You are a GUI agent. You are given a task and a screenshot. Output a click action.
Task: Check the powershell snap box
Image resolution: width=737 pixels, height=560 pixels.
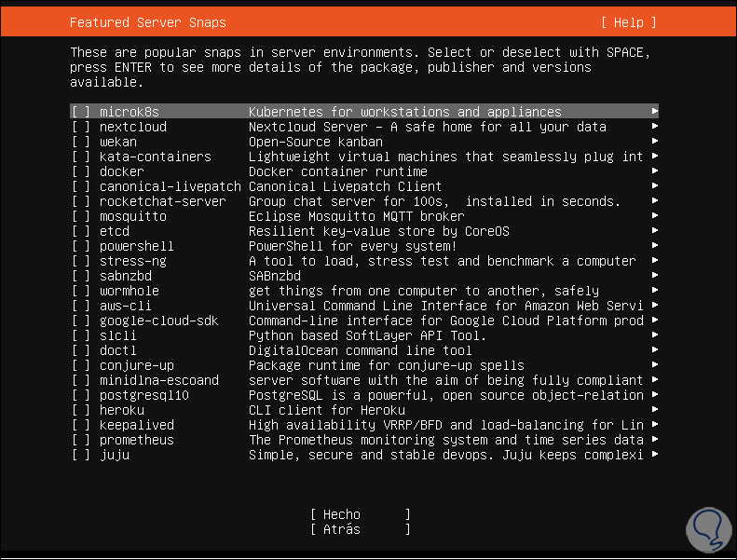tap(81, 246)
